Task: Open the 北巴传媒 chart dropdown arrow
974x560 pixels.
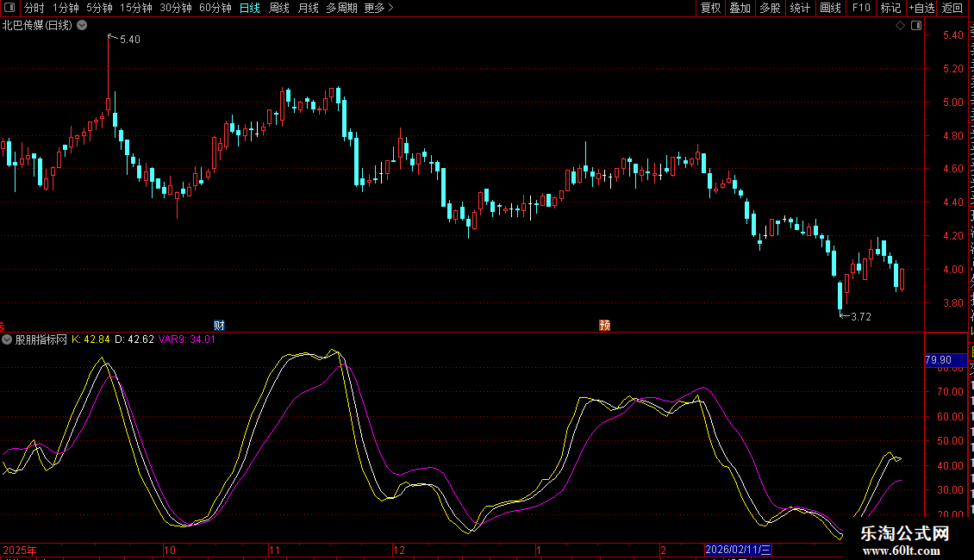Action: pos(82,25)
